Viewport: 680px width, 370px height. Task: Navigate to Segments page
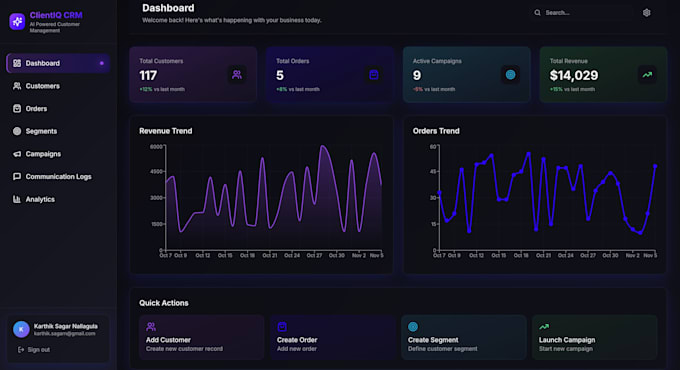click(58, 131)
